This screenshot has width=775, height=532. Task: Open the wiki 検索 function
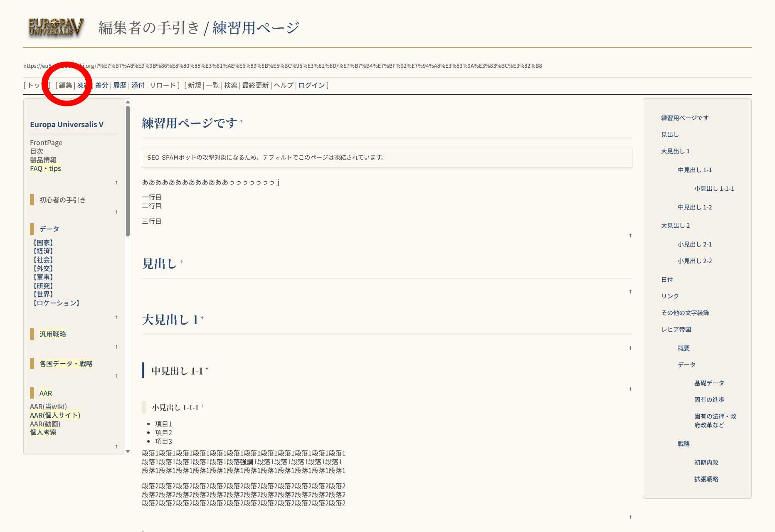pyautogui.click(x=231, y=85)
